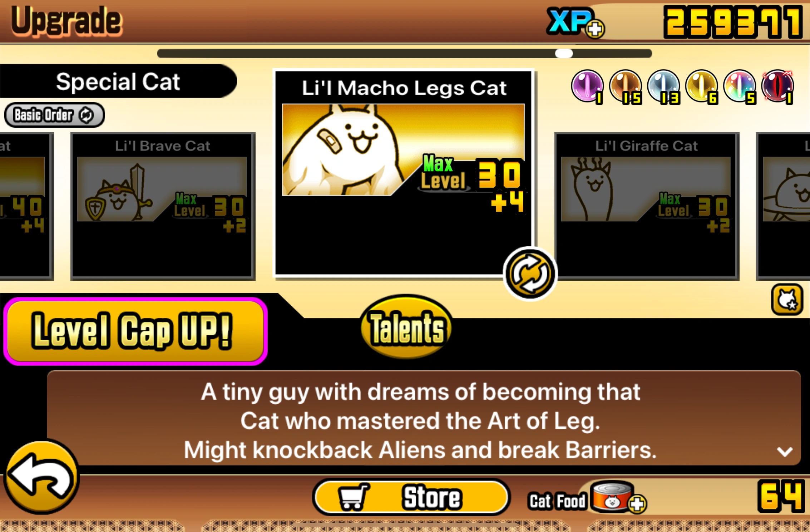This screenshot has height=532, width=810.
Task: Select the Li'l Giraffe Cat card
Action: 647,206
